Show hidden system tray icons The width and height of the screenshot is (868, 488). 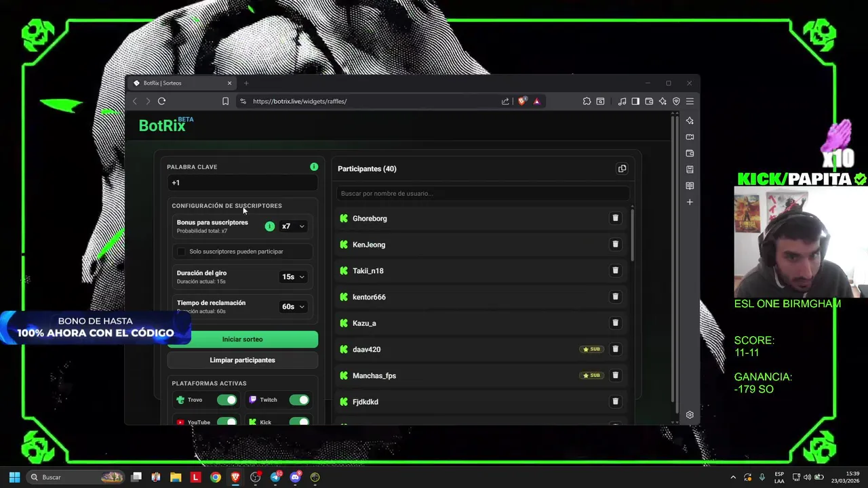point(733,477)
